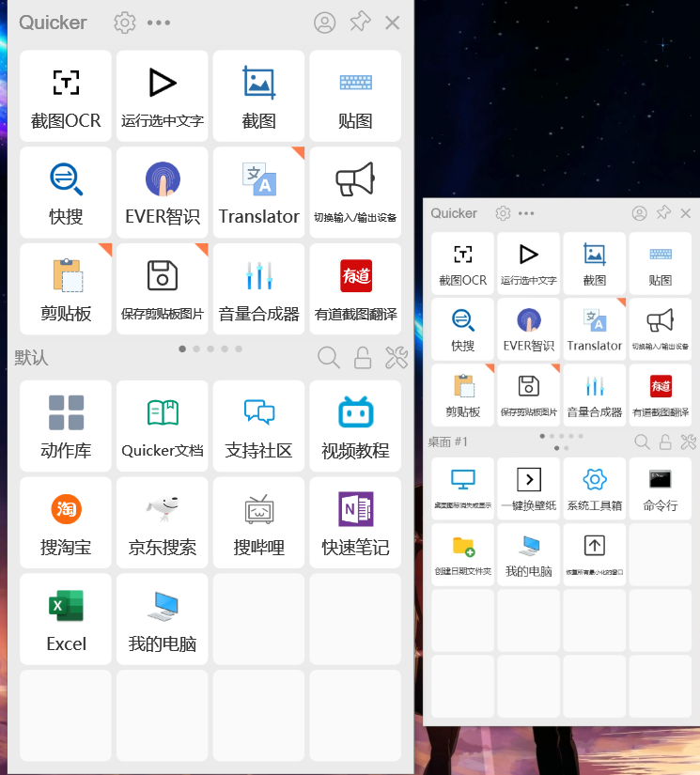Click the search magnifier beside 桌面 #1

(x=642, y=442)
